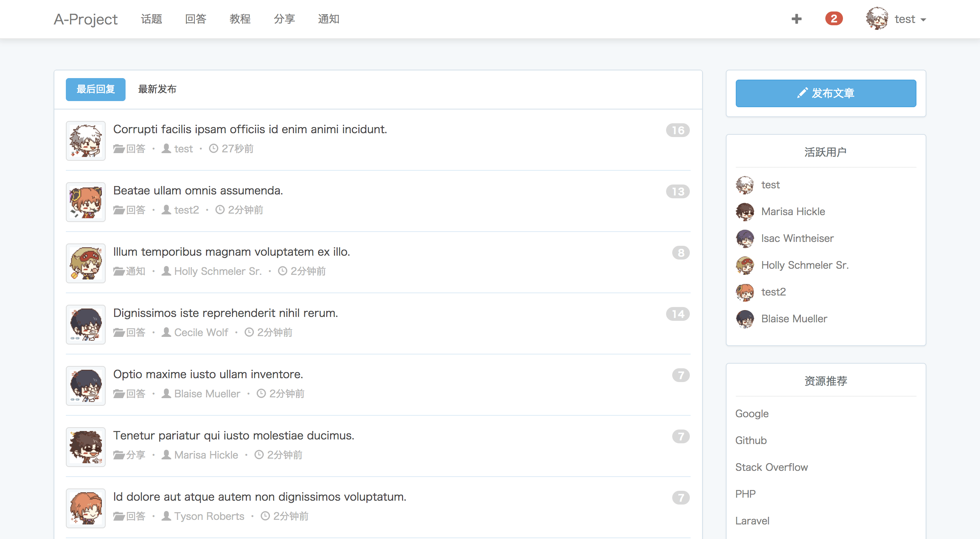Viewport: 980px width, 539px height.
Task: Switch to 最新发布 sorting
Action: tap(157, 89)
